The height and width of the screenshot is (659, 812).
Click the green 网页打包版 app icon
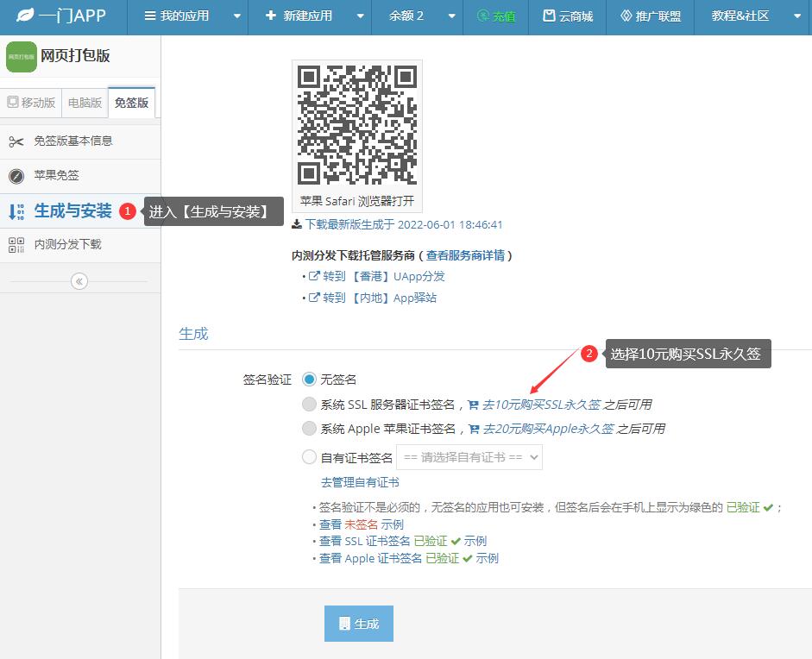tap(22, 56)
